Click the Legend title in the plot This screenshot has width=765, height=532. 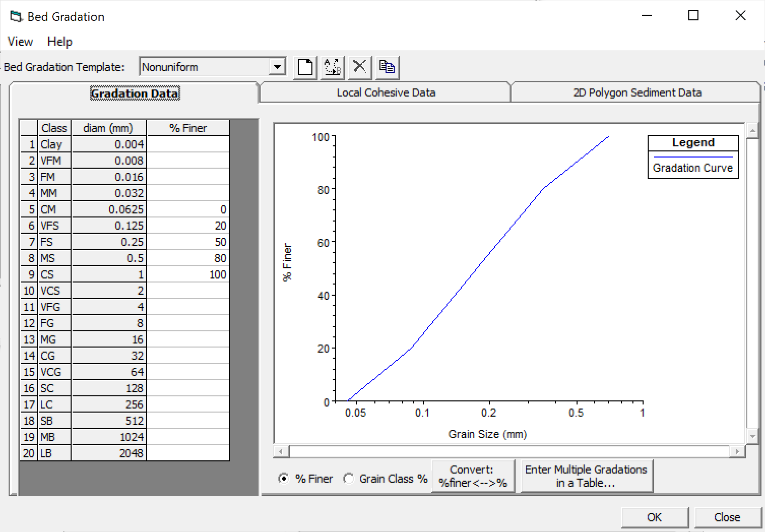[693, 143]
